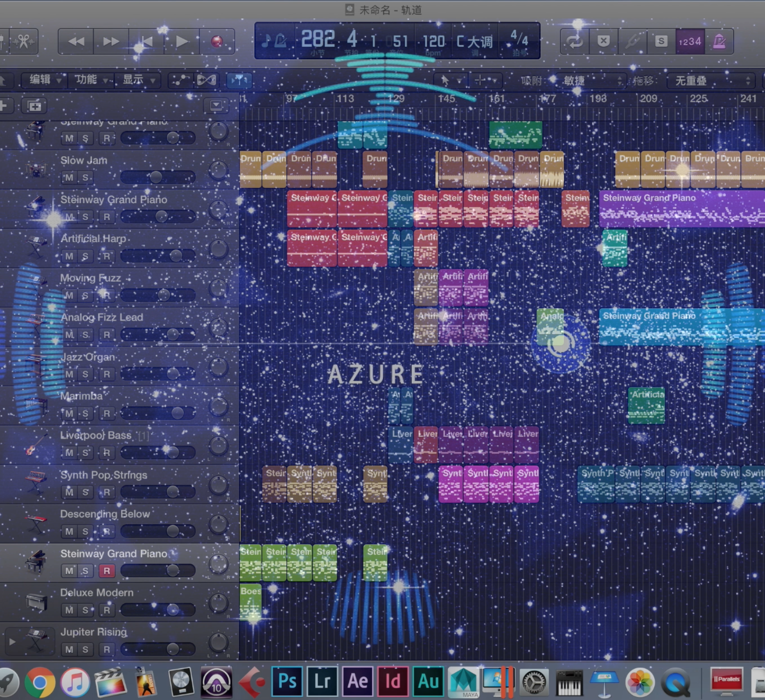Click bar 145 on the ruler
This screenshot has height=700, width=765.
[446, 99]
